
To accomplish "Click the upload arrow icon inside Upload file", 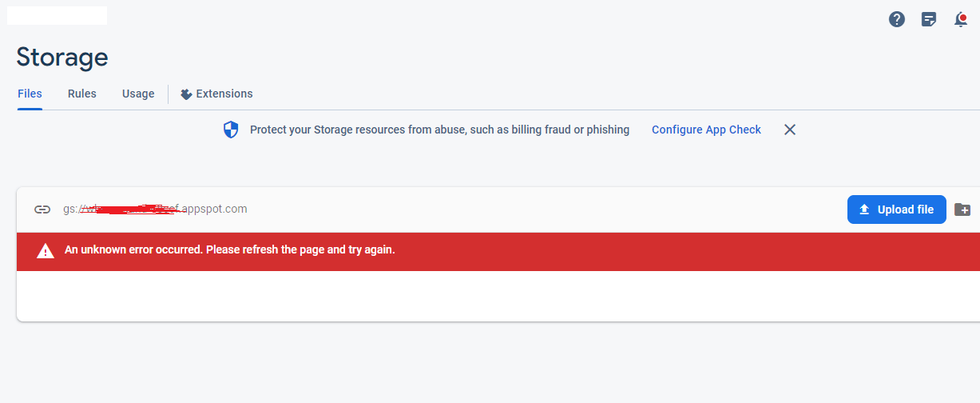I will click(864, 209).
